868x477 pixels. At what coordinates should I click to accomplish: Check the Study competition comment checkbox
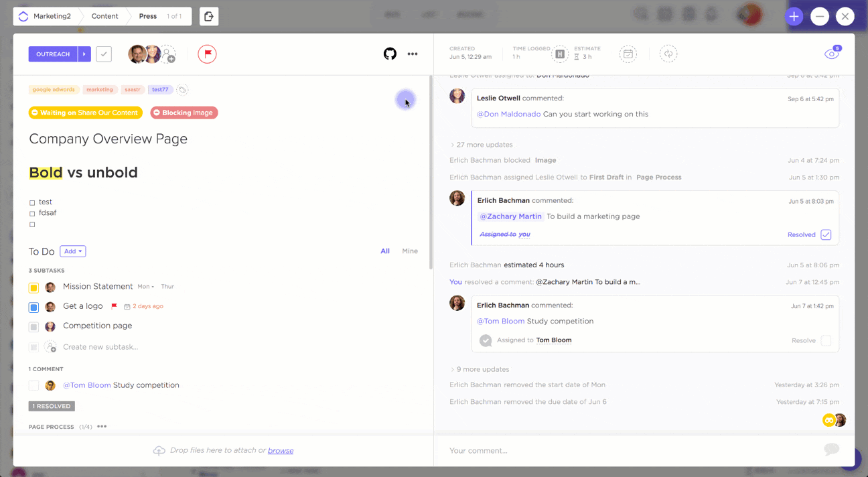33,385
